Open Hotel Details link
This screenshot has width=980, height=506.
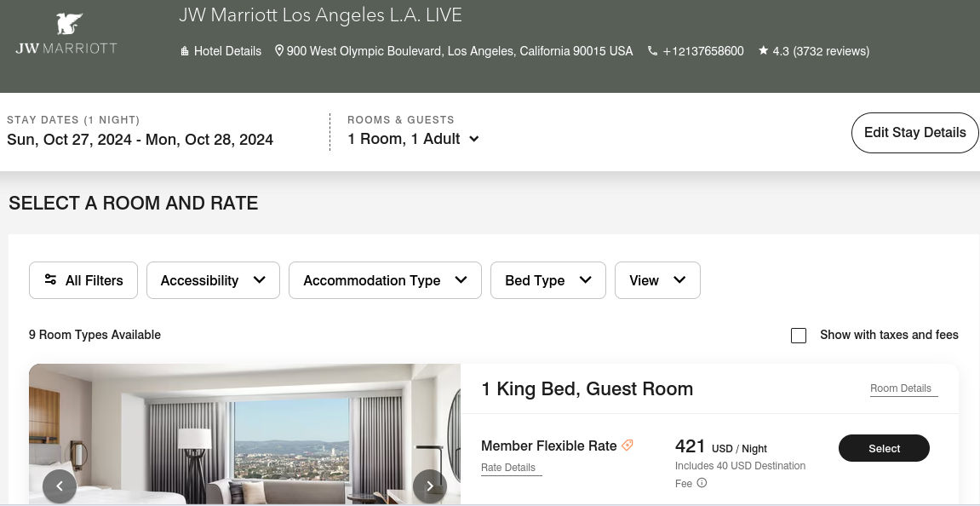click(x=227, y=51)
